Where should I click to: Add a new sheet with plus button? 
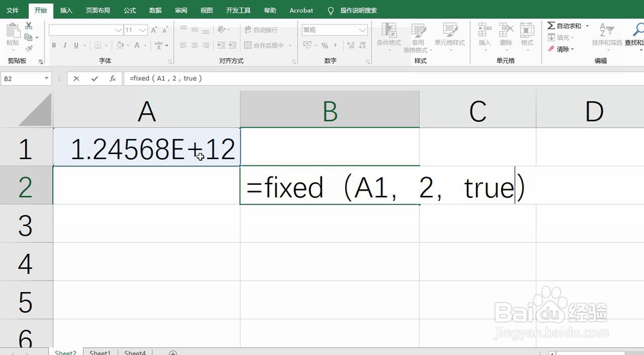173,352
